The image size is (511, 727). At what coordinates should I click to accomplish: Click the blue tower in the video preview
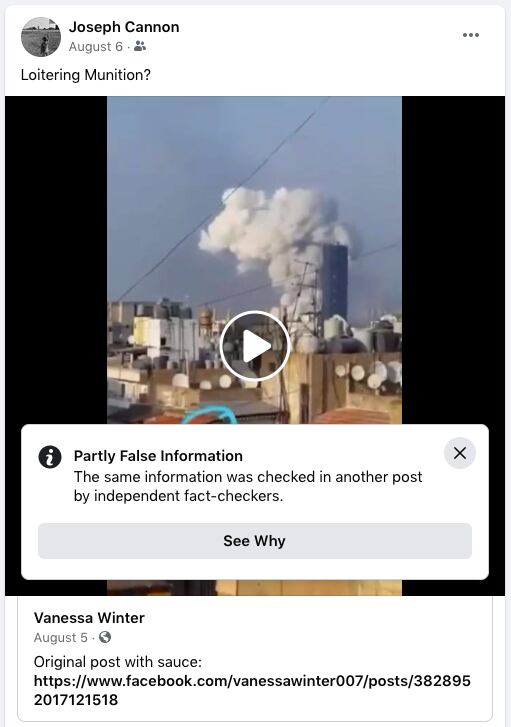pos(335,281)
